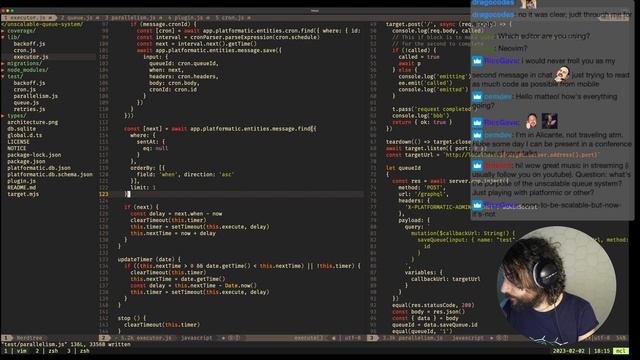Open platformatic.db.json in the file tree

[x=39, y=168]
